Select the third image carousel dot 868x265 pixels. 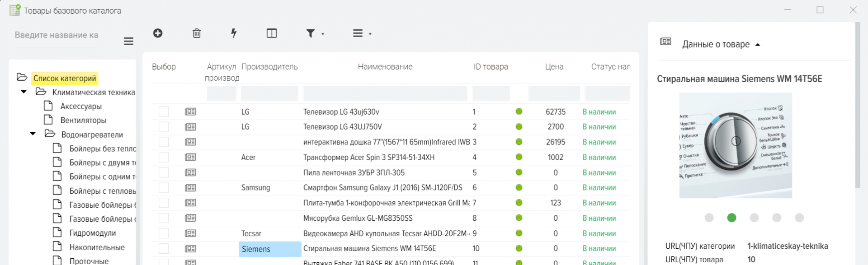pyautogui.click(x=754, y=218)
